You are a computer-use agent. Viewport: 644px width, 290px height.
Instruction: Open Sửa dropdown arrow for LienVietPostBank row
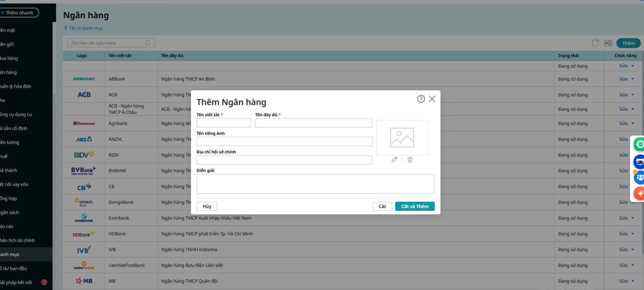point(633,265)
